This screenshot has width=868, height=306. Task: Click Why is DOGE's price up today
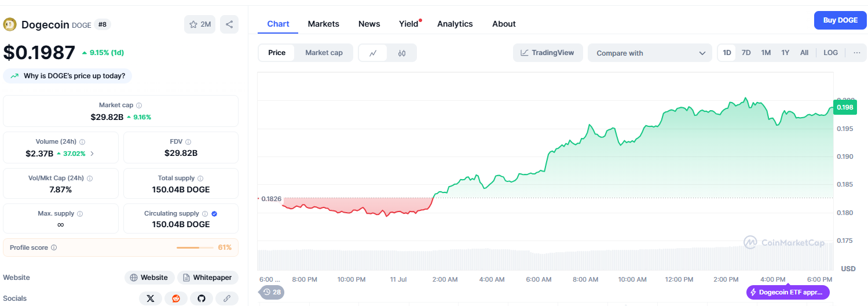click(x=68, y=76)
